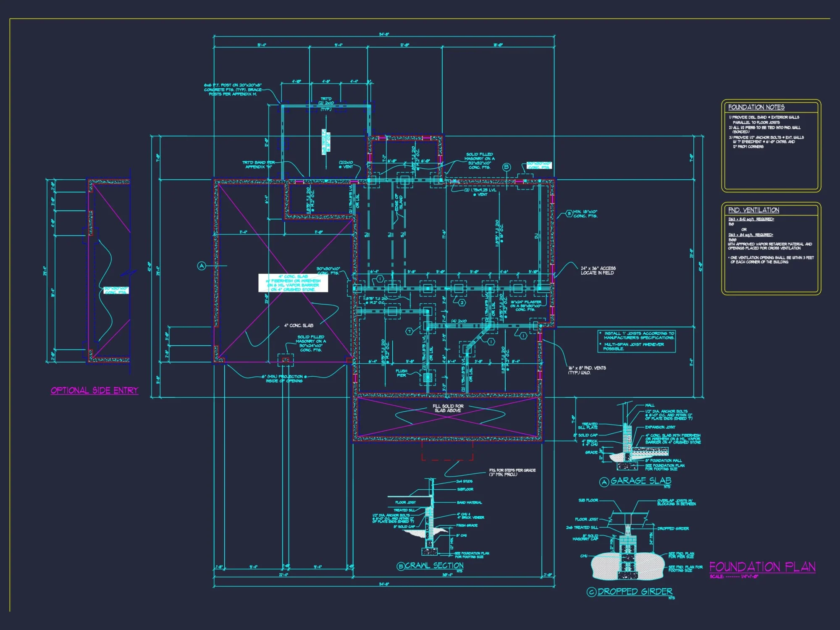
Task: Click the Flush Pier hatched symbol
Action: [428, 378]
